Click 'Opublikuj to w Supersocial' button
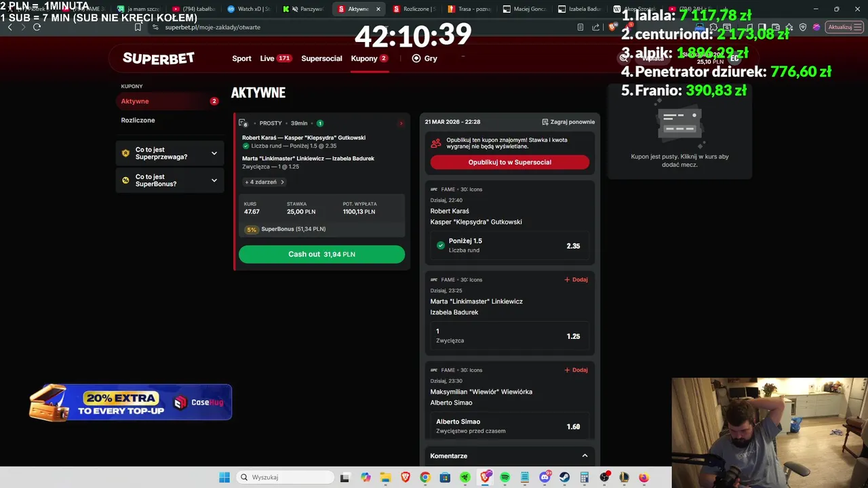Screen dimensions: 868x488 509,162
